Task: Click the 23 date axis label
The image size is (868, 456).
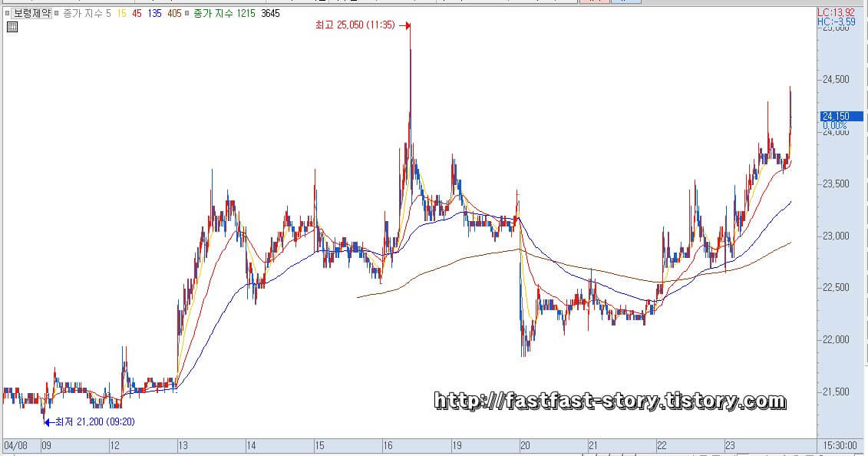Action: (730, 445)
